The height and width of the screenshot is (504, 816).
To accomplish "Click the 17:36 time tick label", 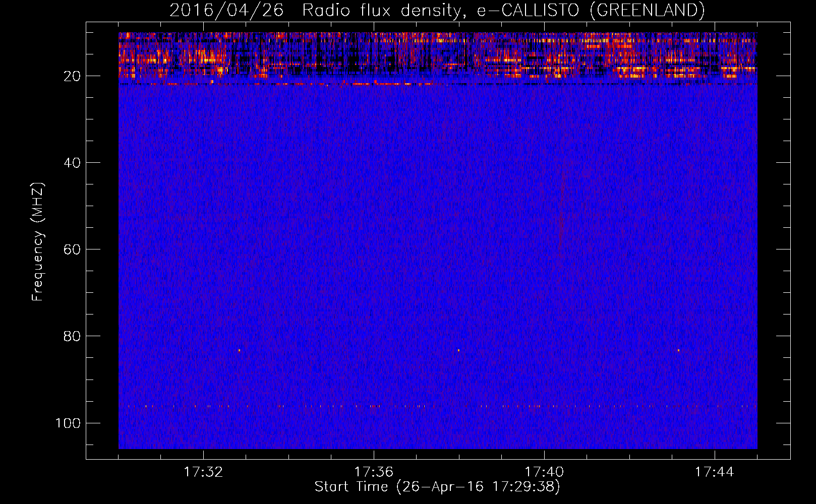I will tap(374, 472).
